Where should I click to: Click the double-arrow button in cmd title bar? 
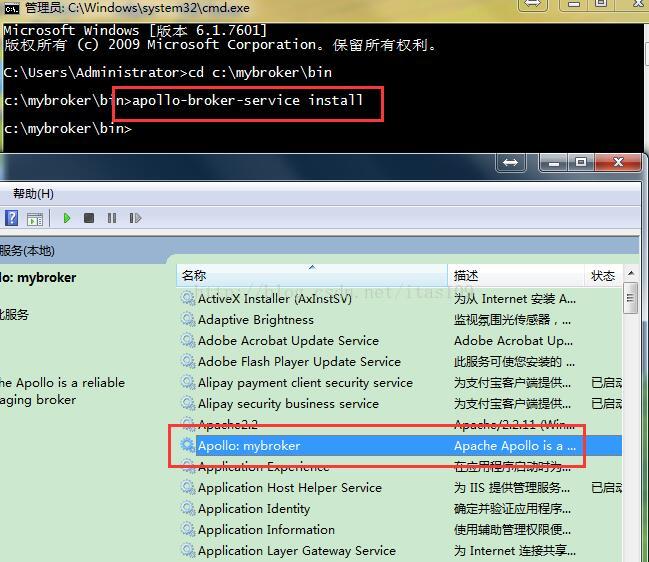click(532, 4)
